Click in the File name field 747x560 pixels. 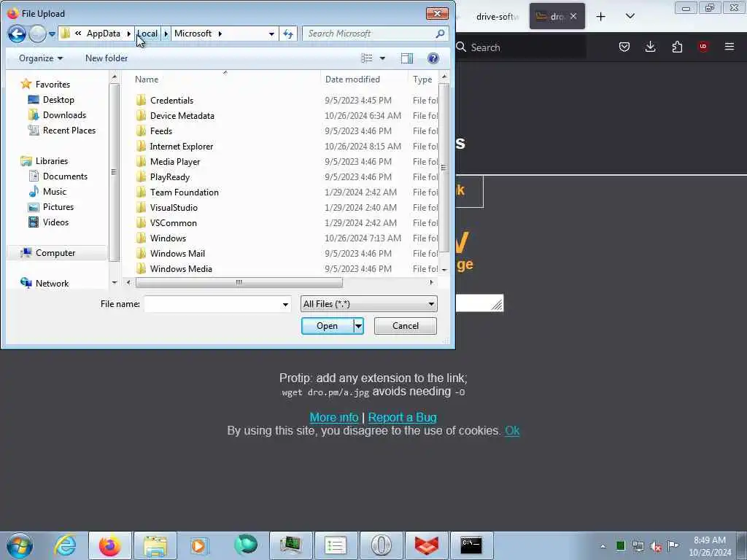(212, 304)
